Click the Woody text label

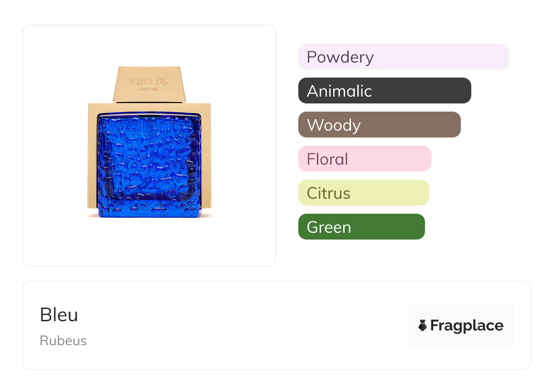coord(334,125)
